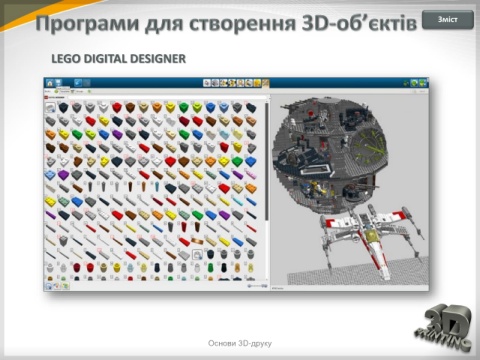Adjust the brick palette zoom slider
The image size is (480, 360).
click(x=258, y=286)
